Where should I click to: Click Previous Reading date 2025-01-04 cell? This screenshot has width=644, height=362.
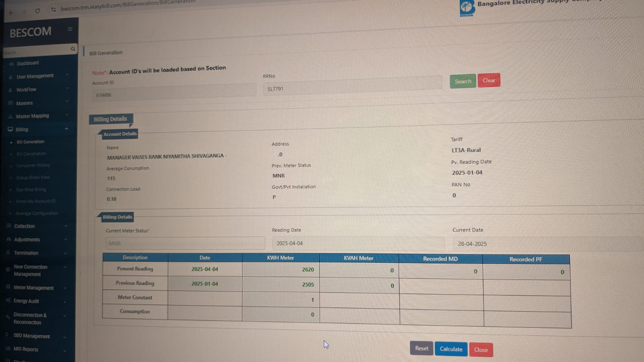click(205, 284)
